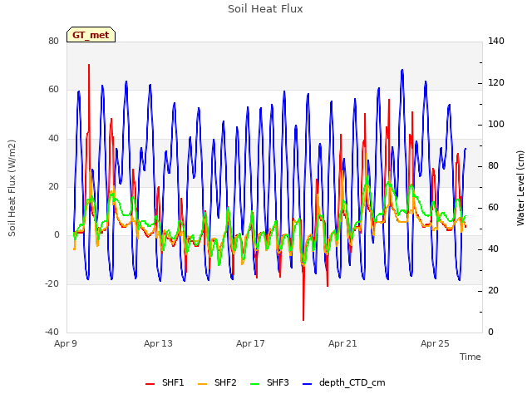Click the lowest red SHF1 dip near Apr 19
Viewport: 532px width, 399px height.
303,319
